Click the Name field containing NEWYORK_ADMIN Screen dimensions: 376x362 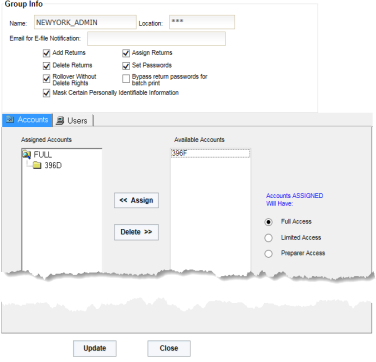85,22
